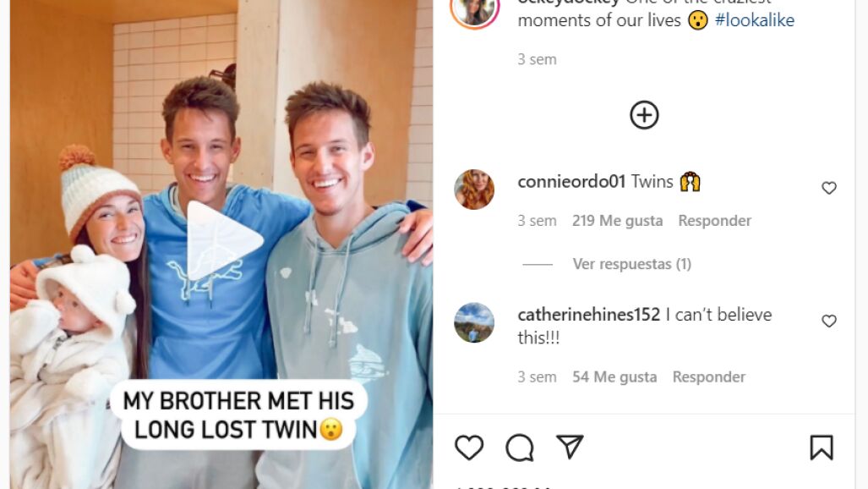Like catherinehines152's comment
Image resolution: width=868 pixels, height=489 pixels.
[828, 321]
